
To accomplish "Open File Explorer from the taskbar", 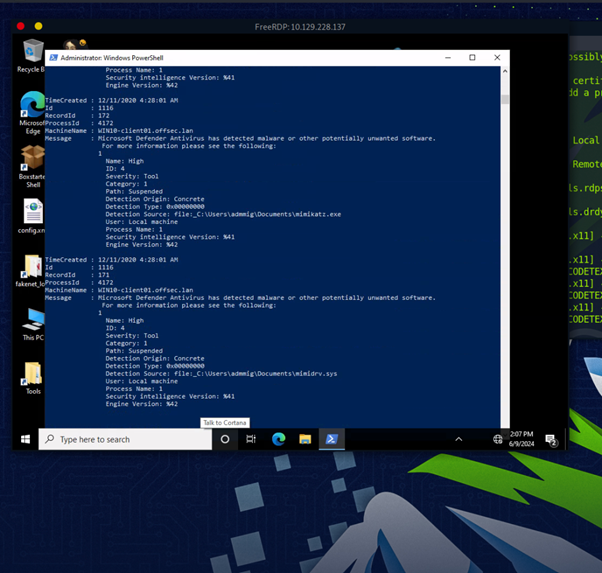I will pyautogui.click(x=305, y=439).
